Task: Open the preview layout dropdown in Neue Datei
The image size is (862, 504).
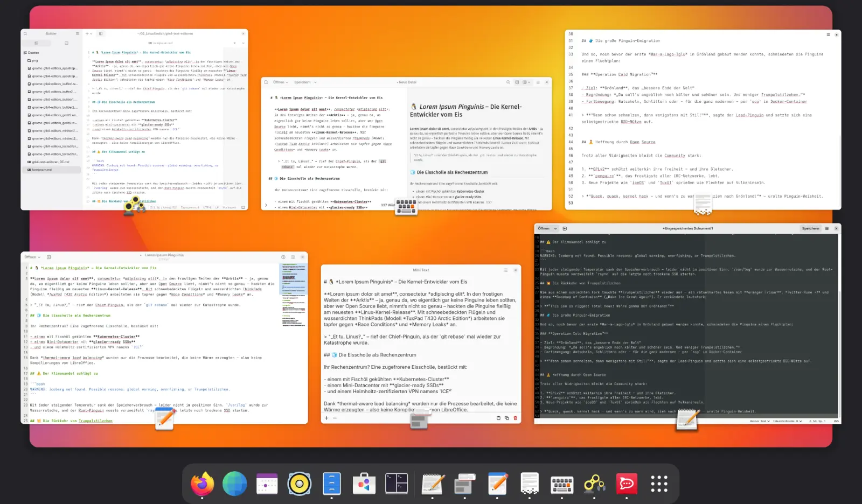Action: [526, 82]
